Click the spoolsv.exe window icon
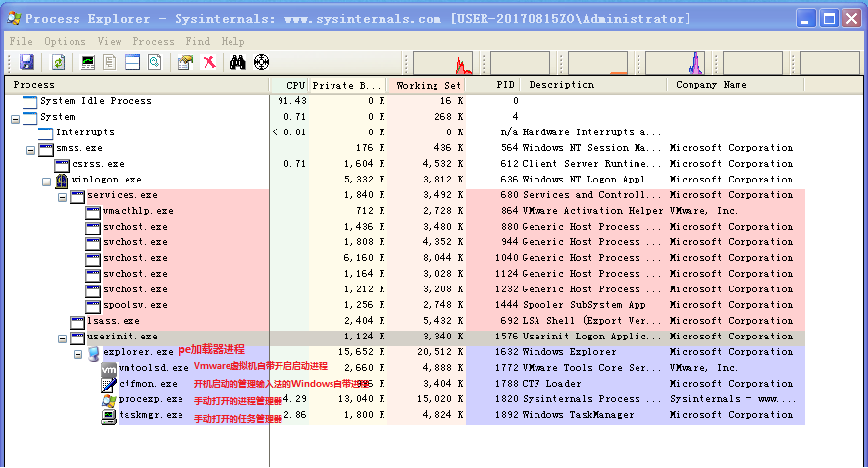Viewport: 868px width, 468px height. pyautogui.click(x=93, y=306)
